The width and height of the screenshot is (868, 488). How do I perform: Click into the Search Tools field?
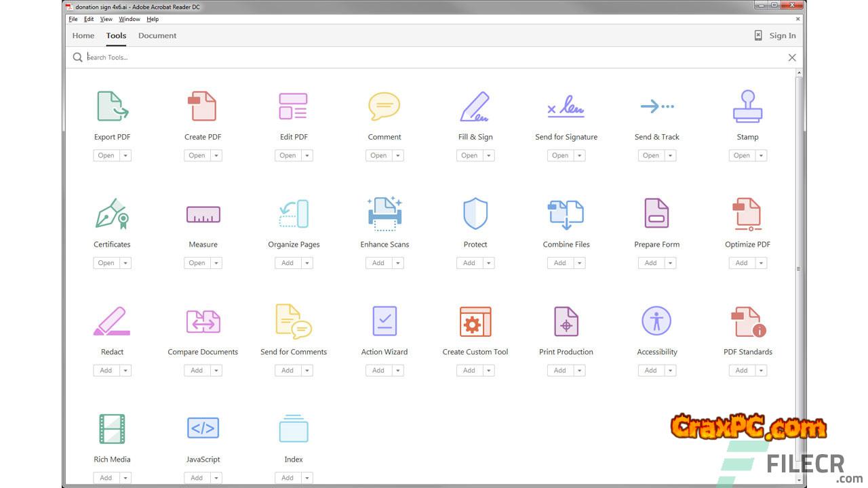coord(434,58)
